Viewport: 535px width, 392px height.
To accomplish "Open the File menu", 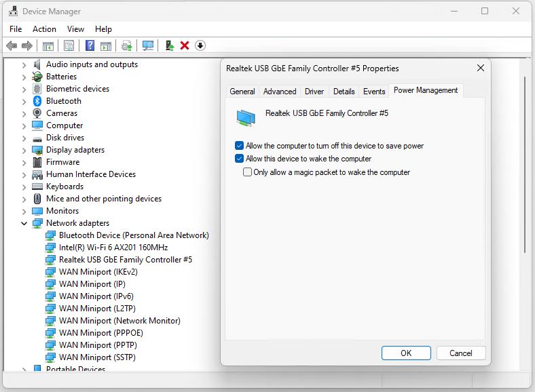I will tap(16, 29).
